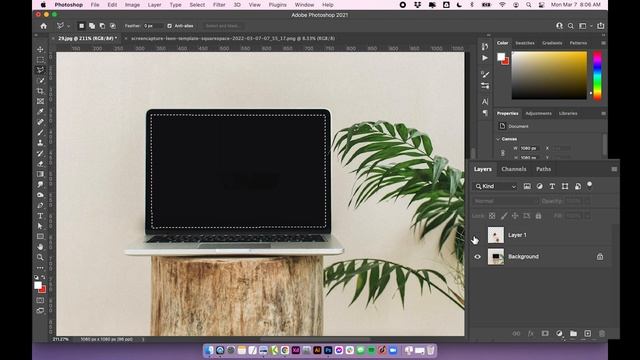Viewport: 640px width, 360px height.
Task: Toggle filter for smart objects
Action: (x=578, y=186)
